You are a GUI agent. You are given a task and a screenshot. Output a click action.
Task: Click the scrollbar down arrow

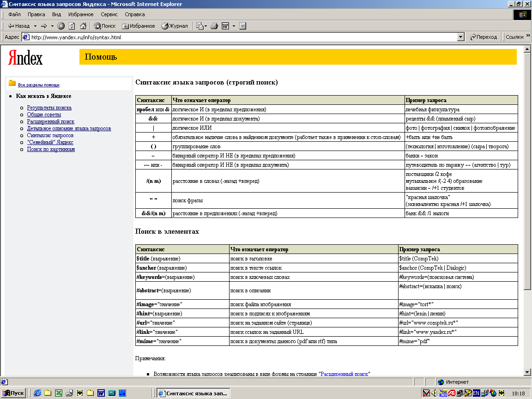527,372
